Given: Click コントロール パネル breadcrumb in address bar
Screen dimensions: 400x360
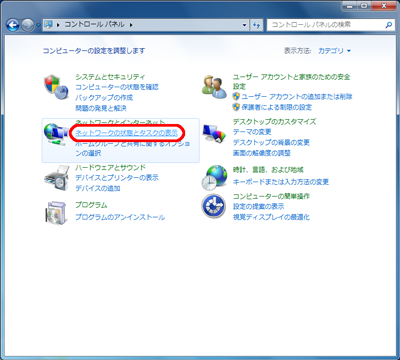Looking at the screenshot, I should pyautogui.click(x=94, y=25).
